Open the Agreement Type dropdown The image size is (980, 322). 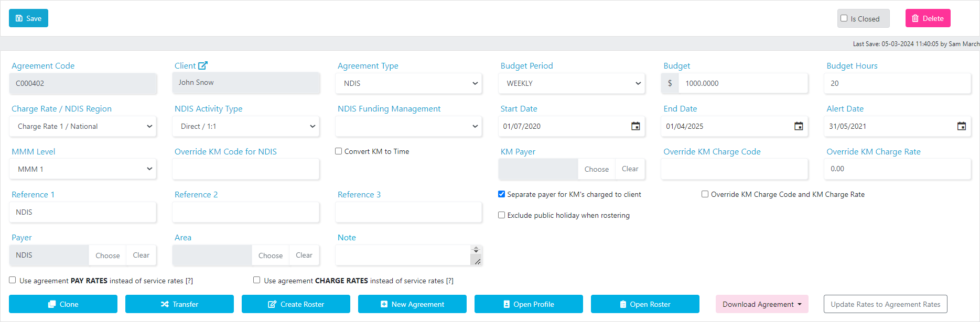[x=409, y=83]
